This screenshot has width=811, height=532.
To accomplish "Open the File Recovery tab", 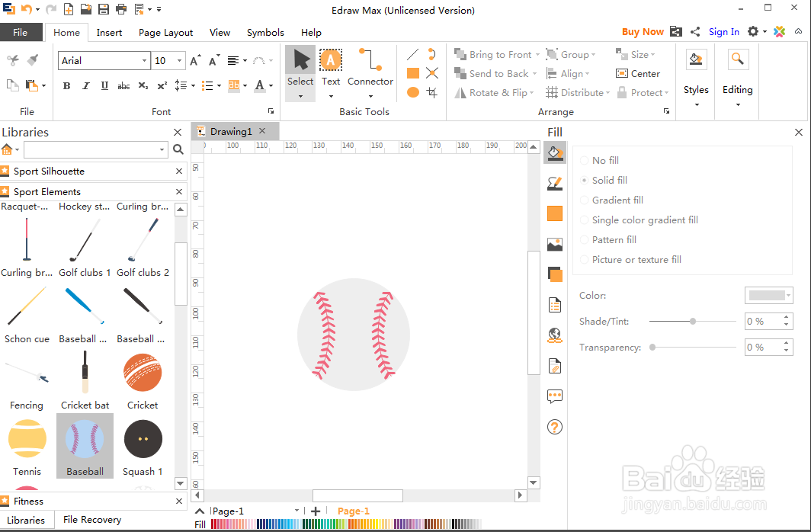I will pos(92,520).
